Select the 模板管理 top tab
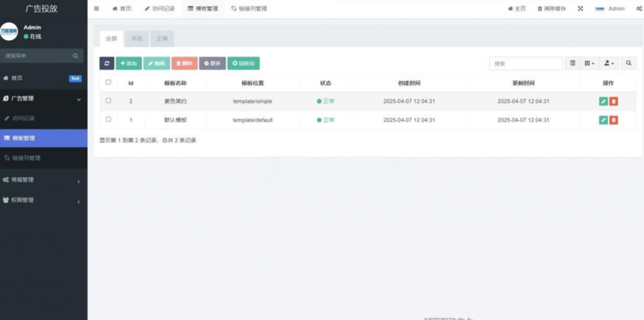The height and width of the screenshot is (320, 644). [203, 9]
